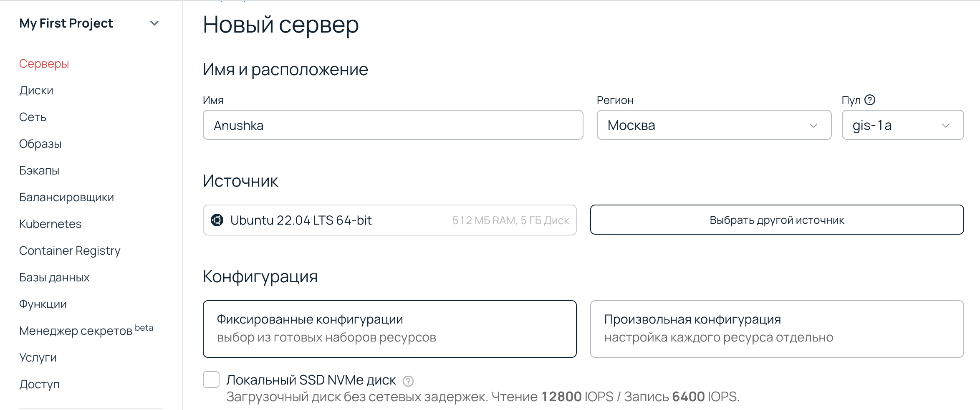Open Container Registry from the sidebar
The height and width of the screenshot is (410, 980).
(70, 251)
